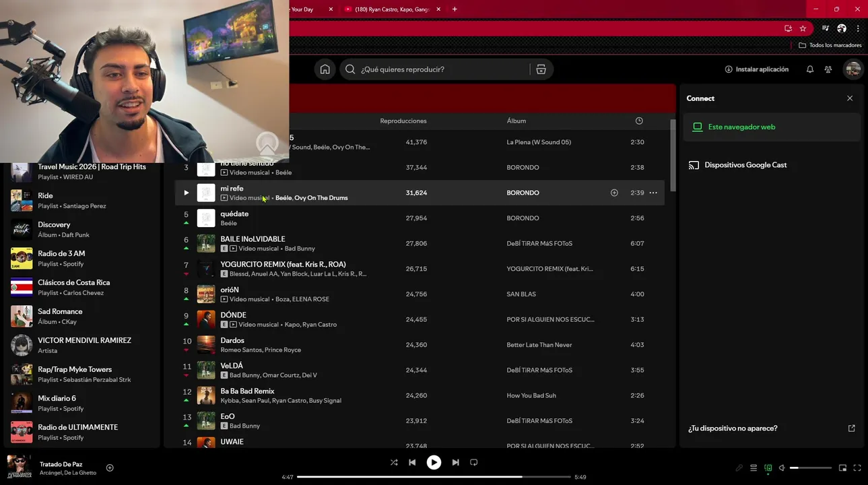Open Chrome three-dot menu
The width and height of the screenshot is (868, 485).
858,28
